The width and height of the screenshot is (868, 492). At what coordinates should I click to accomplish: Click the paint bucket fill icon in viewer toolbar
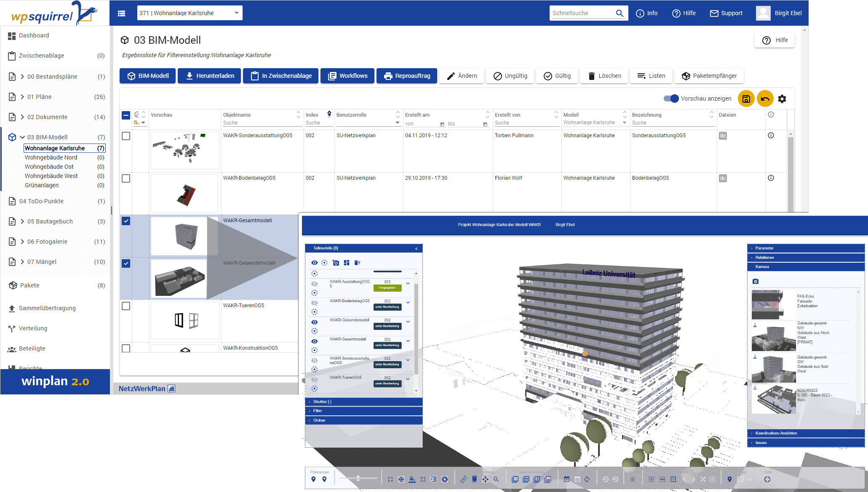coord(412,479)
